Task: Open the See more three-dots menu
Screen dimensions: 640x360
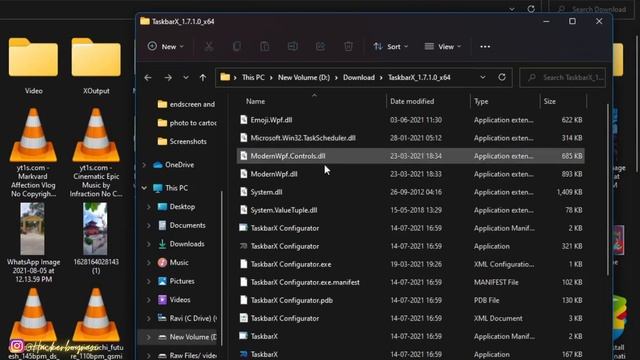Action: tap(485, 47)
